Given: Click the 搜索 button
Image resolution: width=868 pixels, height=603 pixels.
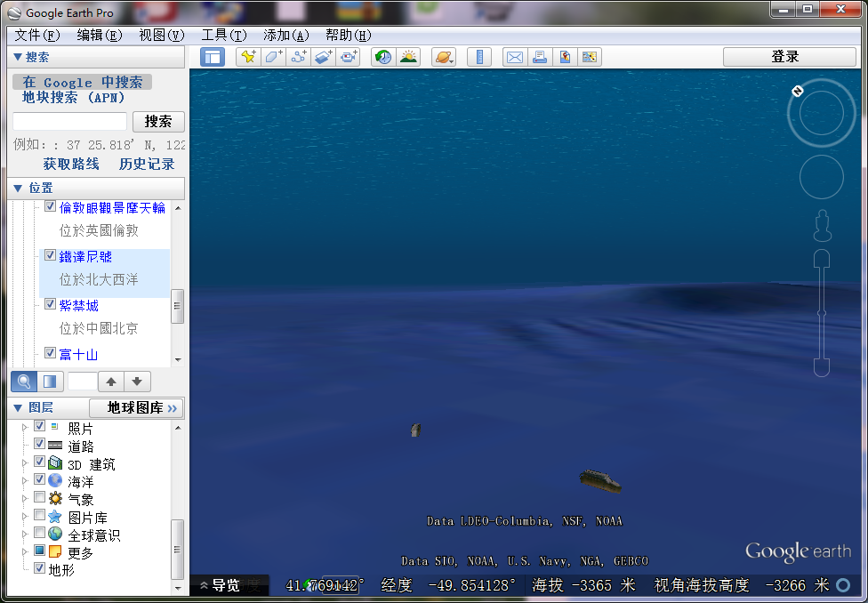Looking at the screenshot, I should (158, 121).
